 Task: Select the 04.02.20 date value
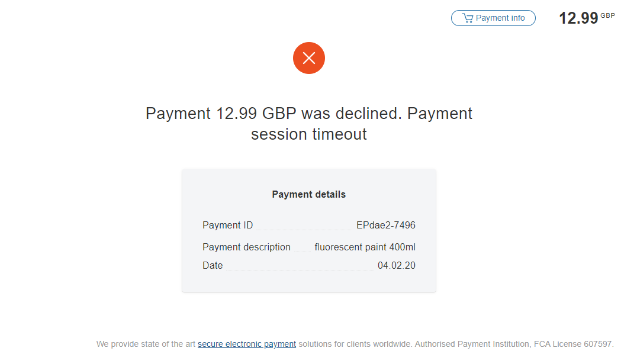(x=397, y=266)
